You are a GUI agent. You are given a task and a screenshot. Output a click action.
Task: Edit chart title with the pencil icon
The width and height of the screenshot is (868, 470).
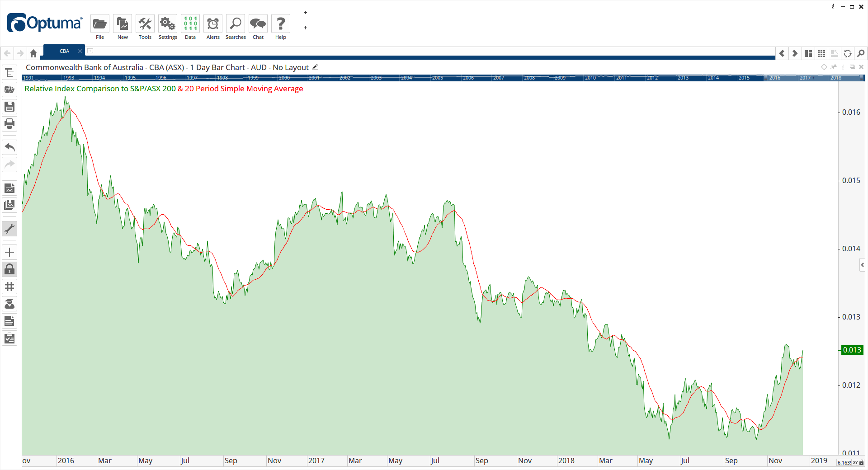tap(316, 67)
